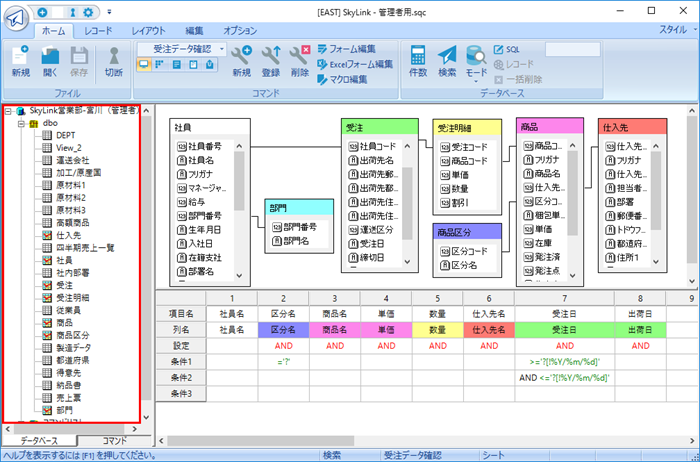Open Excelフォーム編集 editor
Viewport: 700px width, 462px height.
(x=355, y=64)
